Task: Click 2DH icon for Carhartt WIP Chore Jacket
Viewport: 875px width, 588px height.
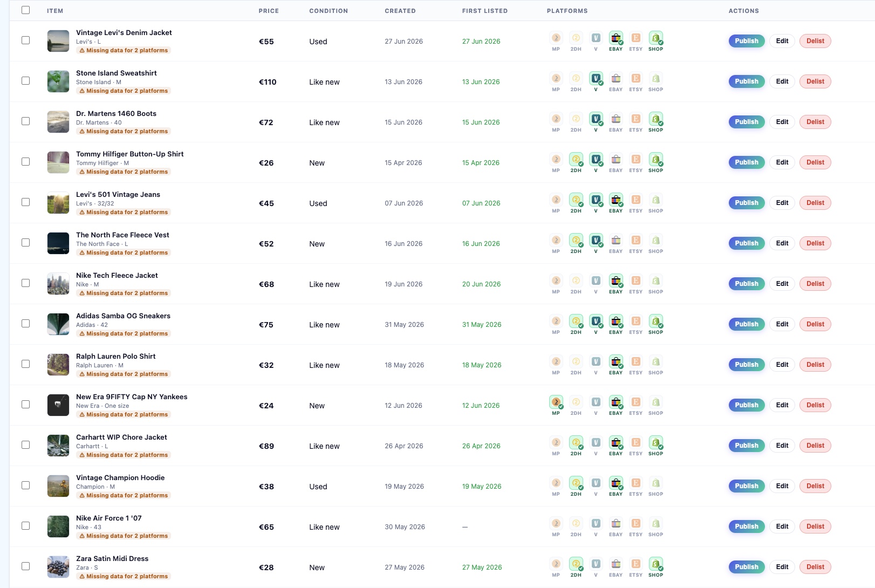Action: (576, 442)
